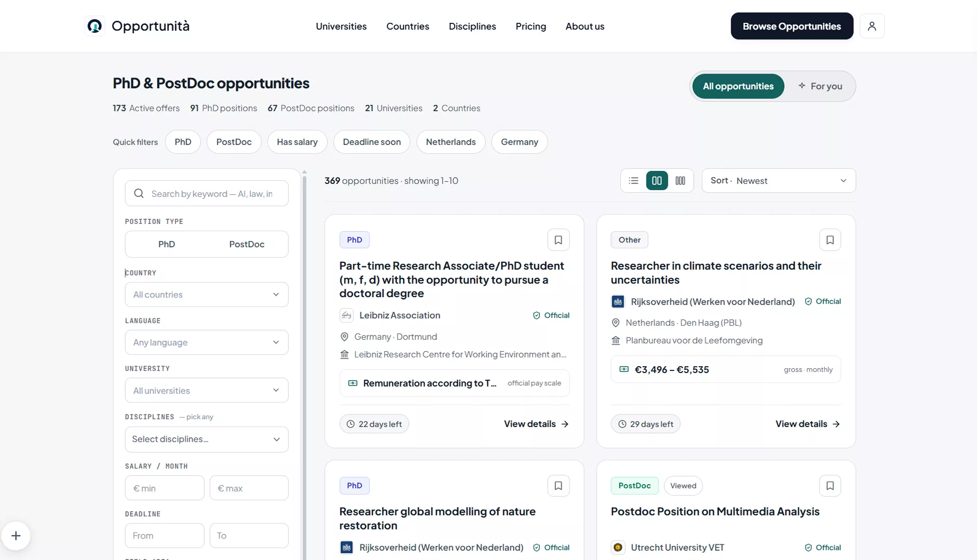The width and height of the screenshot is (977, 560).
Task: Select the two-column grid view icon
Action: tap(657, 181)
